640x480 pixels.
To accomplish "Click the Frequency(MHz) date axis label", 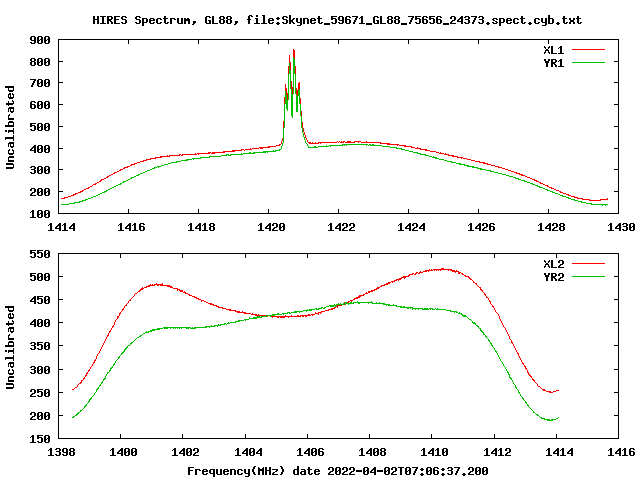I will point(338,471).
